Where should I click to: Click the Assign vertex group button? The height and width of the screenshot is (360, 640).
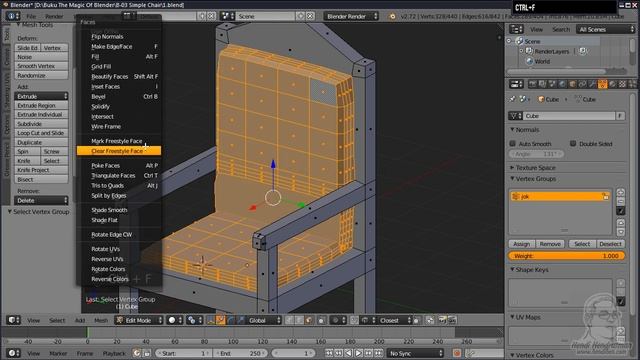[522, 244]
